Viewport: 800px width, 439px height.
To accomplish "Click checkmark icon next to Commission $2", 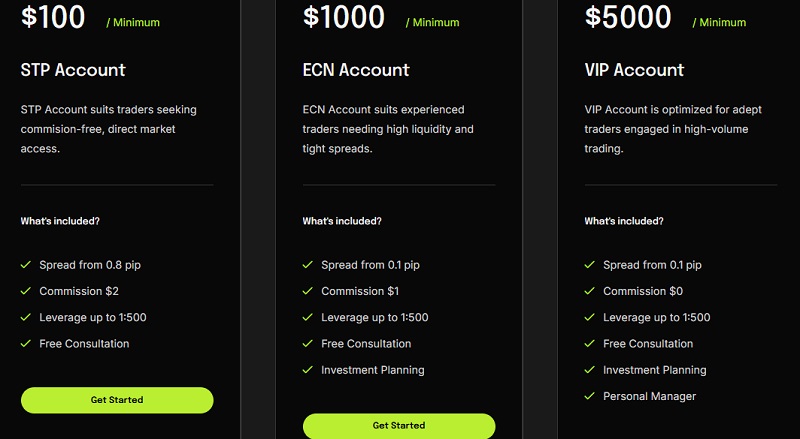I will click(x=26, y=292).
